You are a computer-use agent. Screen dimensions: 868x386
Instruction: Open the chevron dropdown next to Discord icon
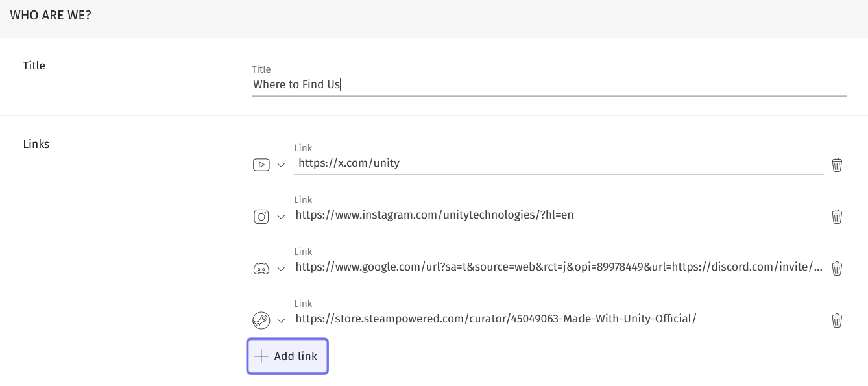point(281,269)
